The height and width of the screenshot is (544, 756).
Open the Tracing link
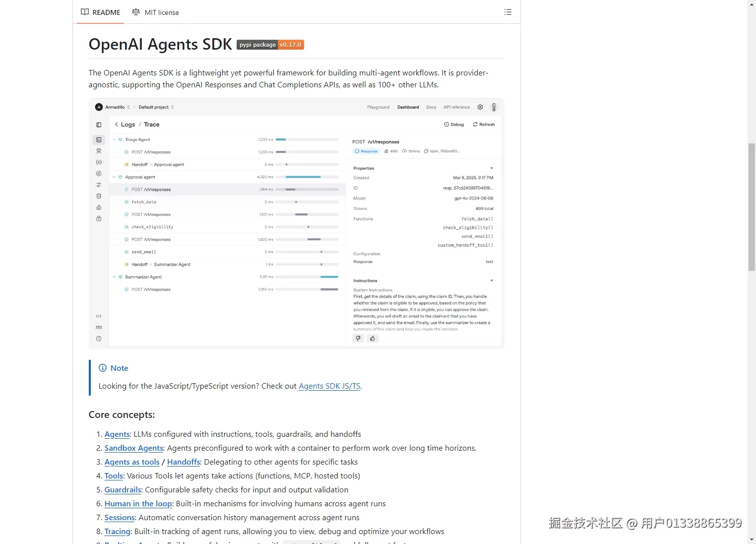(118, 532)
